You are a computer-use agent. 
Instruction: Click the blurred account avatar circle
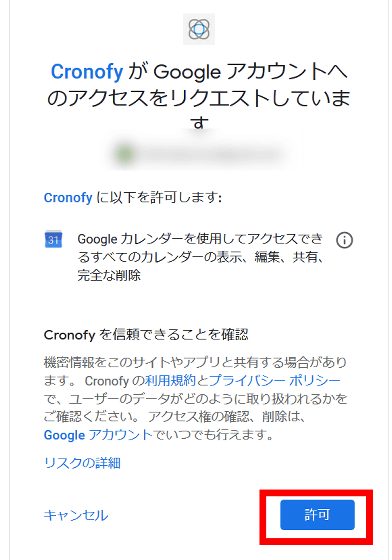124,154
